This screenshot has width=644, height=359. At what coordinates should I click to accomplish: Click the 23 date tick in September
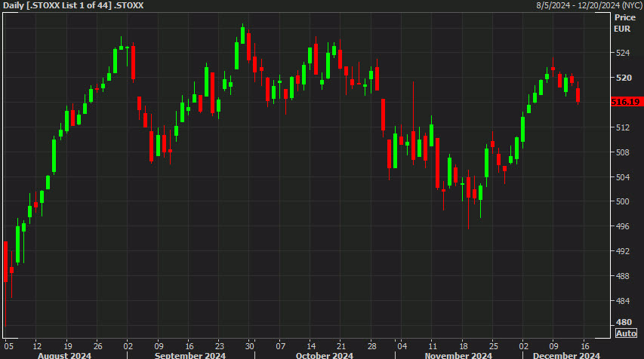click(219, 346)
